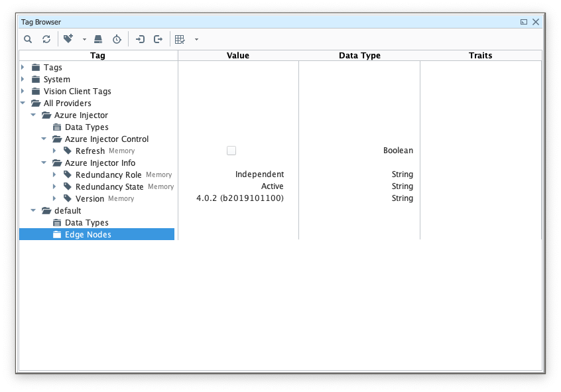Click the panel maximize icon beside close
The height and width of the screenshot is (392, 561).
coord(524,22)
